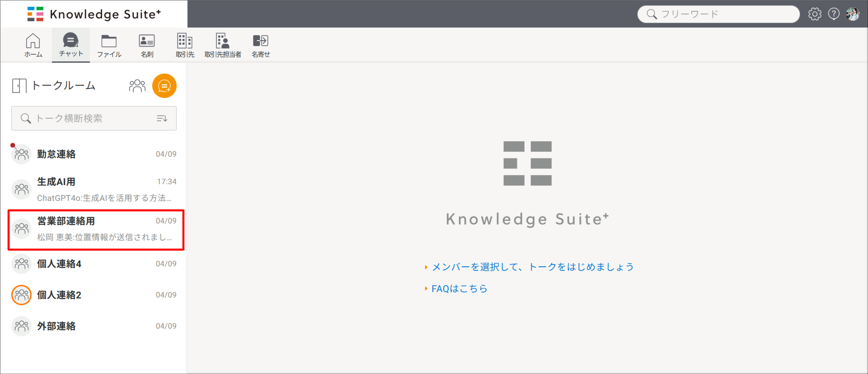Click the 営業部連絡用 group avatar icon
Image resolution: width=868 pixels, height=374 pixels.
click(x=21, y=229)
